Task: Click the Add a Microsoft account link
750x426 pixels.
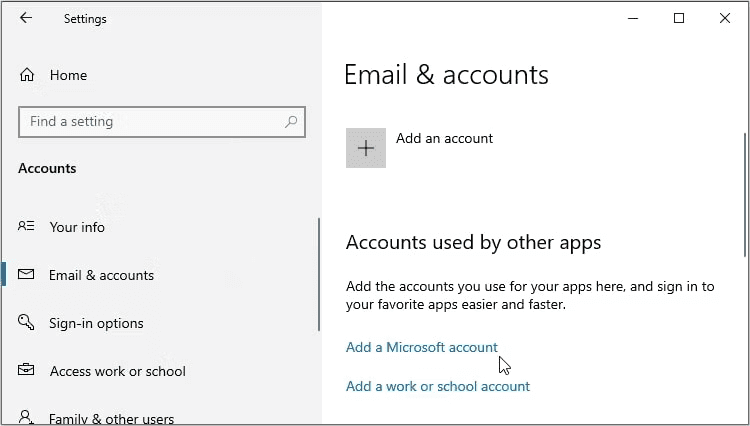Action: click(421, 347)
